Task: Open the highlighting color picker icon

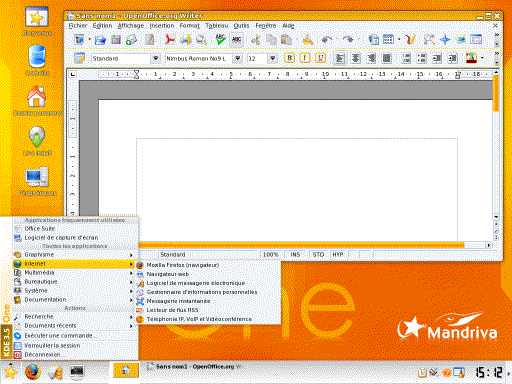Action: point(471,58)
